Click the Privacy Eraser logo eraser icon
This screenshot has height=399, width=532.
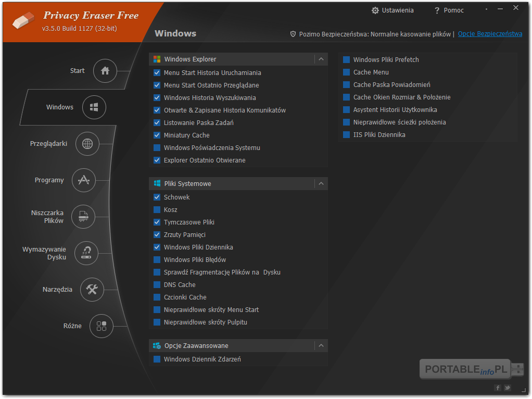(23, 20)
